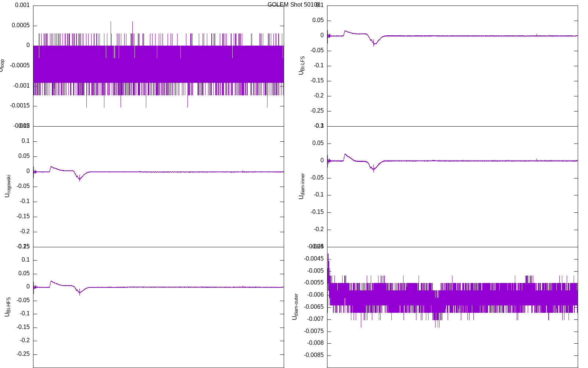This screenshot has height=368, width=588.
Task: Click the positive peak in U_rogowski trace
Action: tap(51, 167)
